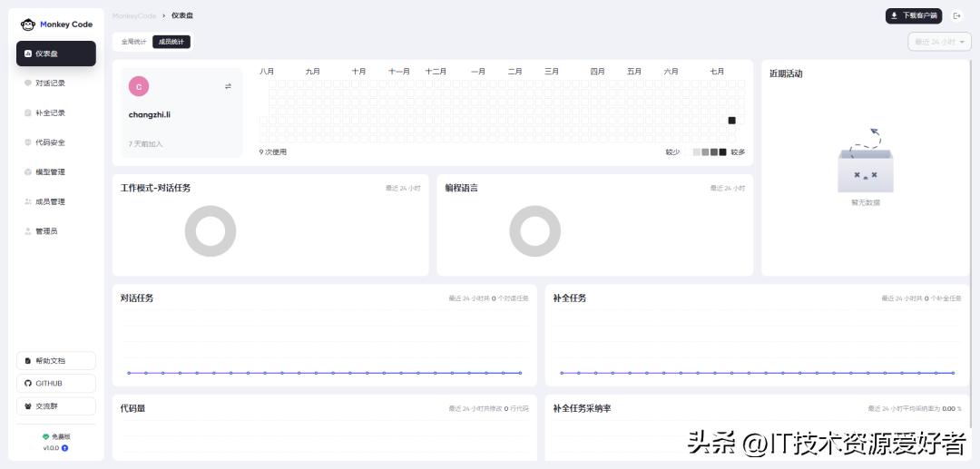The width and height of the screenshot is (980, 469).
Task: Click the blue update icon beside v1.0.0
Action: pos(65,448)
